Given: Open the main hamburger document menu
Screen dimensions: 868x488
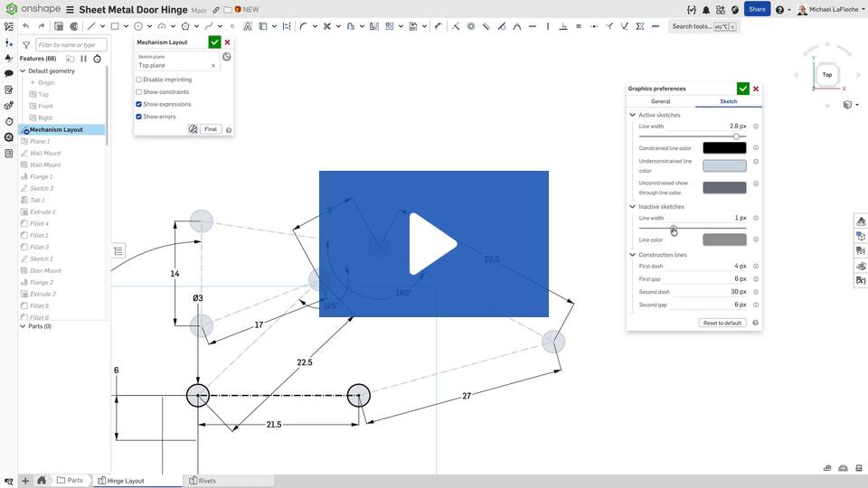Looking at the screenshot, I should pos(70,10).
